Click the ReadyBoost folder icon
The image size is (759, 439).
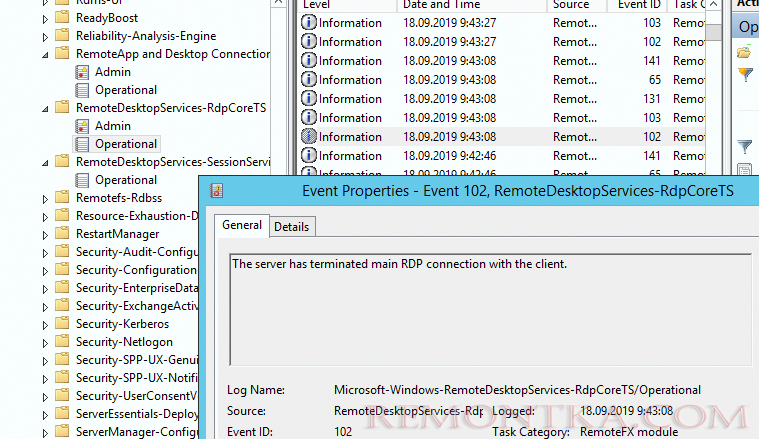(62, 18)
